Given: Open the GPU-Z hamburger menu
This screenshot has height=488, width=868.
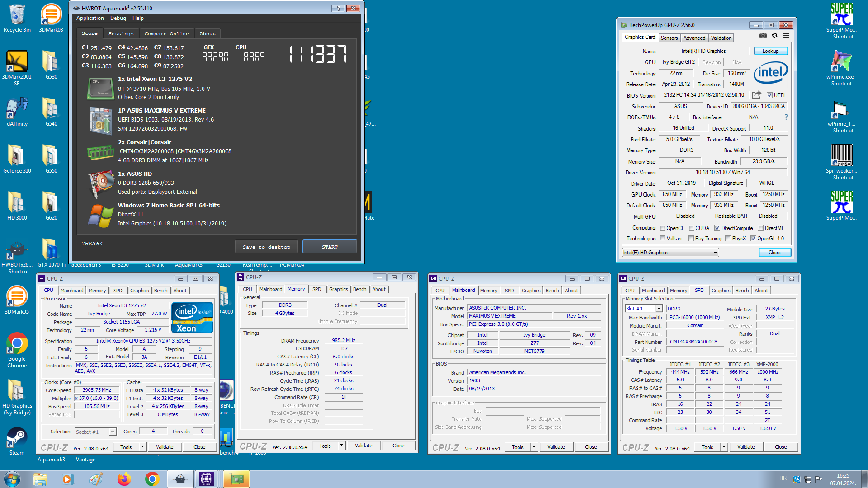Looking at the screenshot, I should 786,35.
